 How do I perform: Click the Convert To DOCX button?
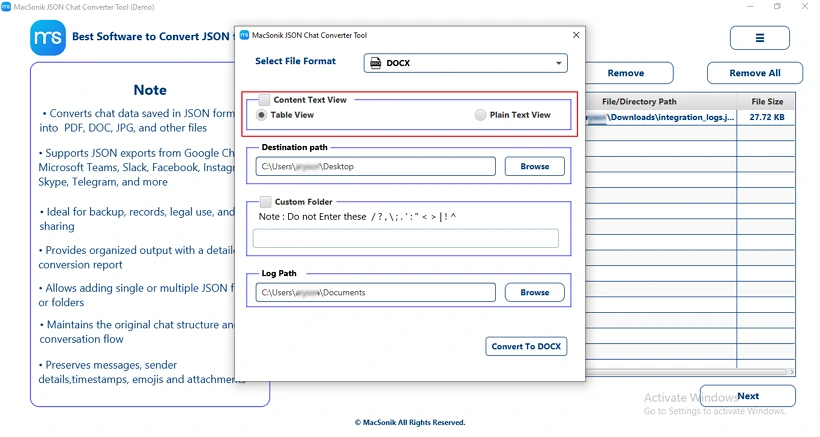[526, 346]
